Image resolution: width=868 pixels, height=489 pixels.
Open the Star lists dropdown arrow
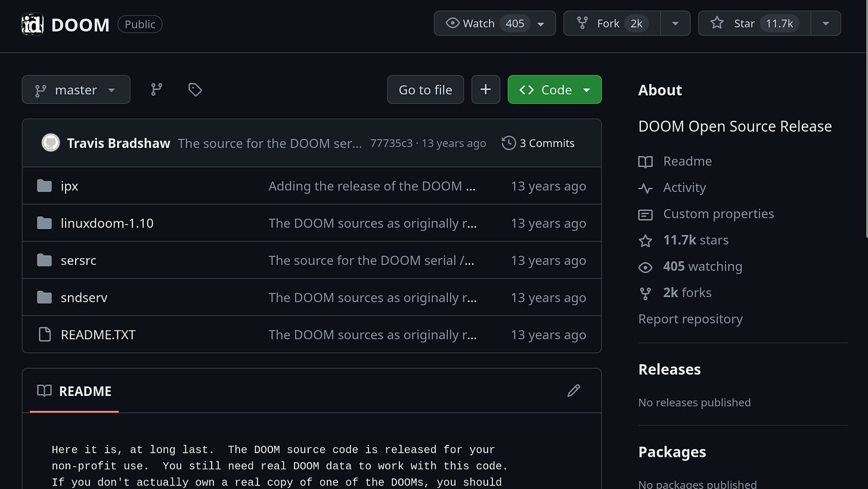point(826,23)
